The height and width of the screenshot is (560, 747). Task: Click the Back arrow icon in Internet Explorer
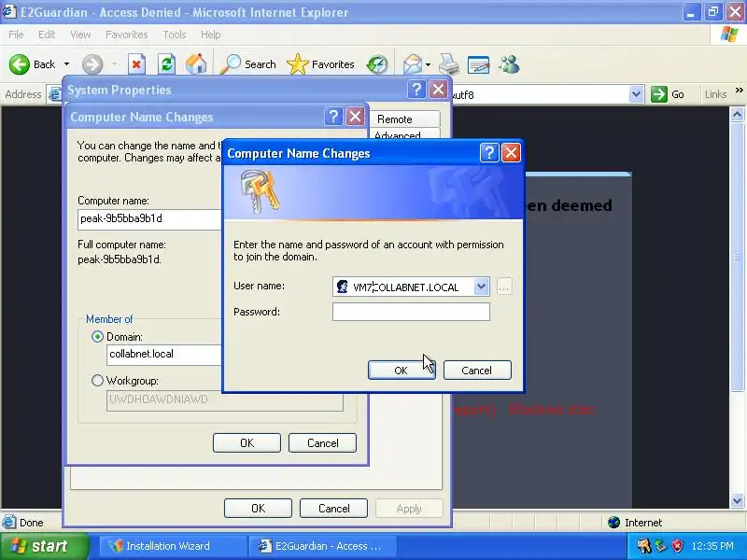(x=20, y=64)
